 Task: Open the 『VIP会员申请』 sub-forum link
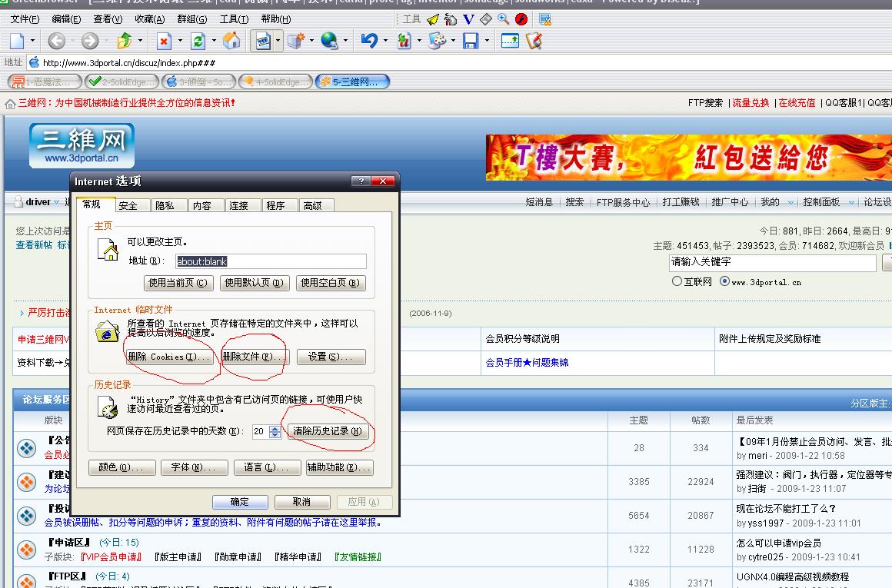coord(111,556)
